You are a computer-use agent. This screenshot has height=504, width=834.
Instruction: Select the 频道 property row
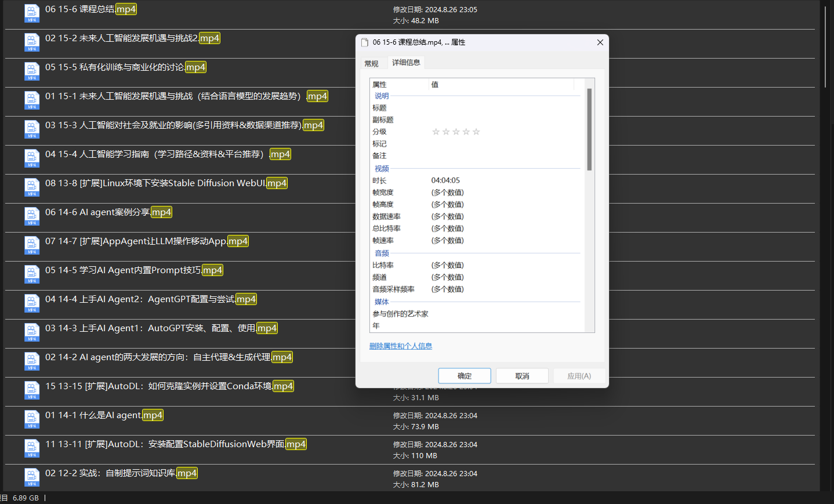476,277
